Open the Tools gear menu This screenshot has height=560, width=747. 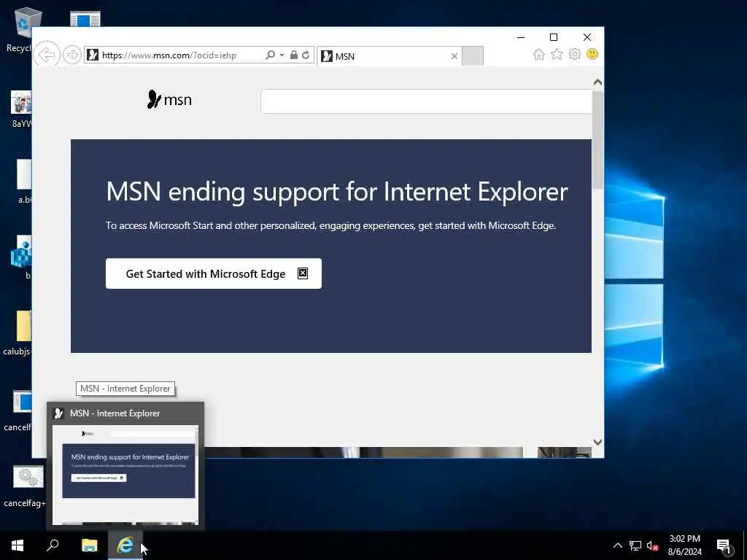point(575,54)
